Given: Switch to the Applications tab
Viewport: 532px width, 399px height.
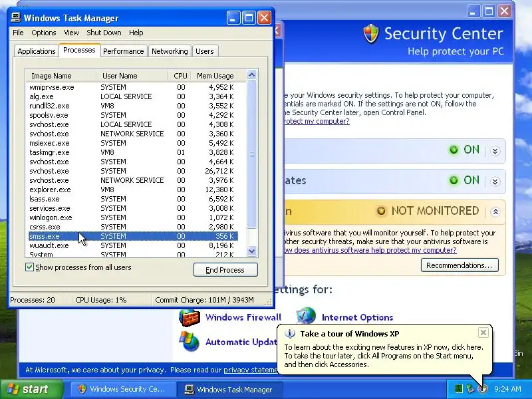Looking at the screenshot, I should [x=37, y=51].
